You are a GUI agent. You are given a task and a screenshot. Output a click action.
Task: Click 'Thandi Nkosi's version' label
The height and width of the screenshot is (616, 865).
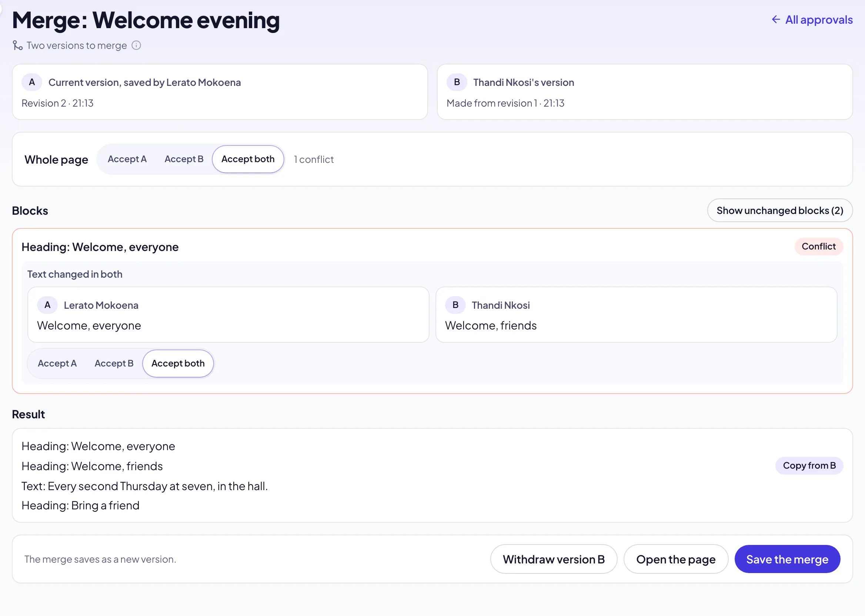click(x=524, y=83)
